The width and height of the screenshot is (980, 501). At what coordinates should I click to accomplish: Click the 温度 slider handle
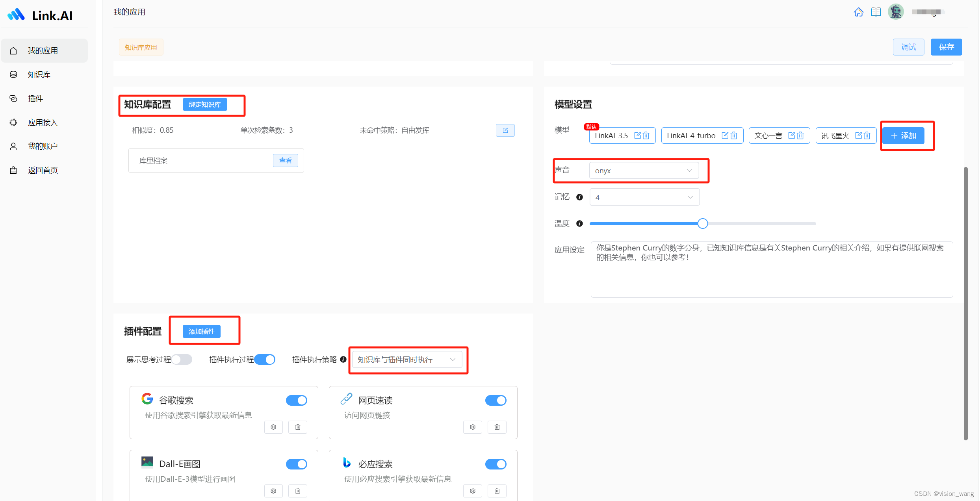[702, 224]
